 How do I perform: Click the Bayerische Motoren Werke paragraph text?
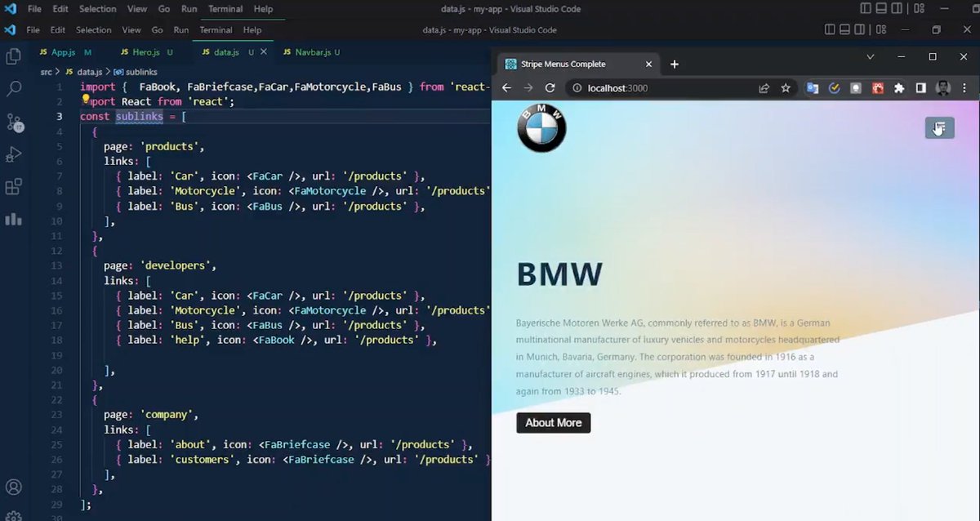tap(678, 357)
